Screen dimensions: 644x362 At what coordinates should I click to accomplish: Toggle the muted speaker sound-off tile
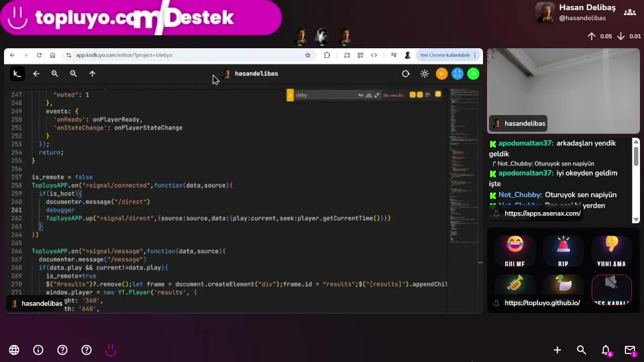tap(611, 290)
